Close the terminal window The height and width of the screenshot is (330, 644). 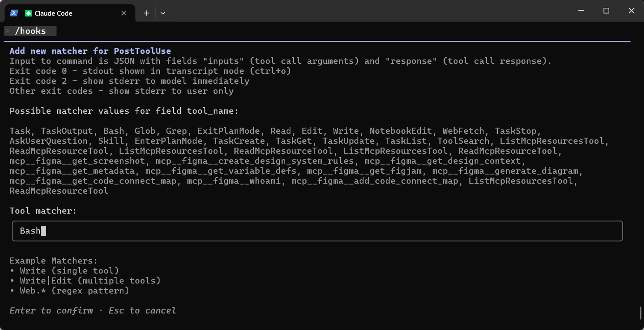click(x=631, y=11)
